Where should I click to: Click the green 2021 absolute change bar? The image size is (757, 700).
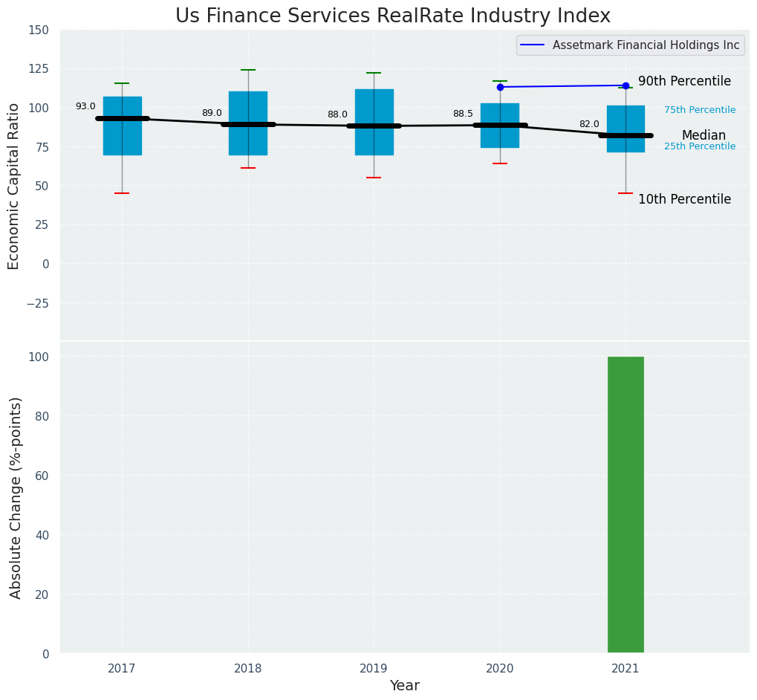626,505
